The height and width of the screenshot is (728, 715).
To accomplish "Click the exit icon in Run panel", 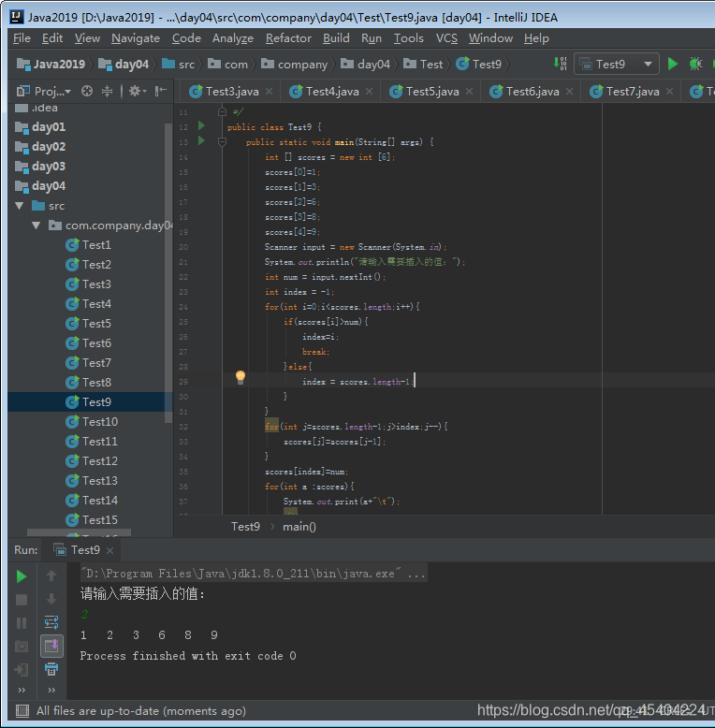I will click(x=22, y=669).
